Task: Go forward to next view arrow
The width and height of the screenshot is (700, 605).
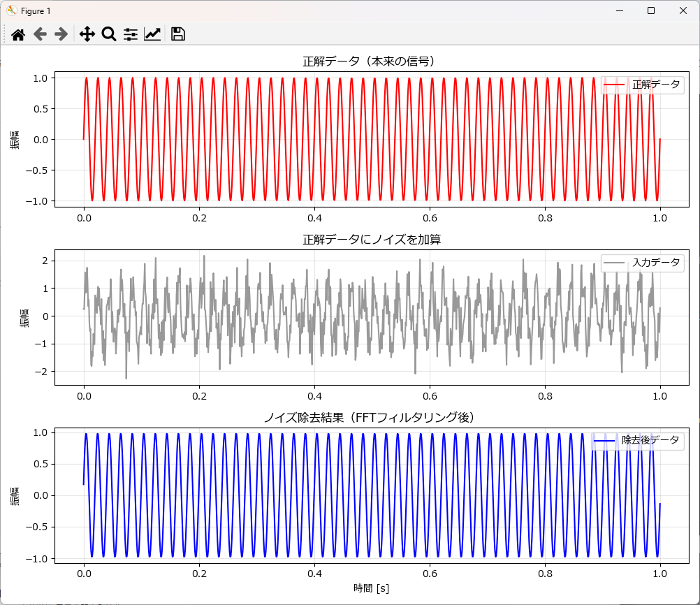Action: pos(61,34)
